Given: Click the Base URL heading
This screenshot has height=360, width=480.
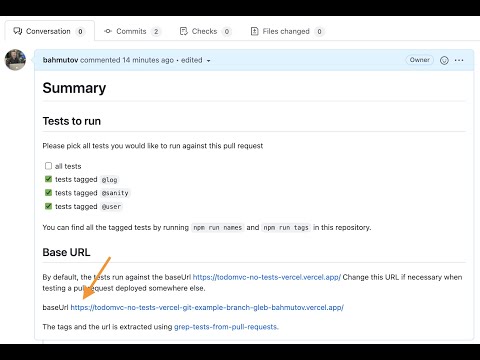Looking at the screenshot, I should coord(66,252).
